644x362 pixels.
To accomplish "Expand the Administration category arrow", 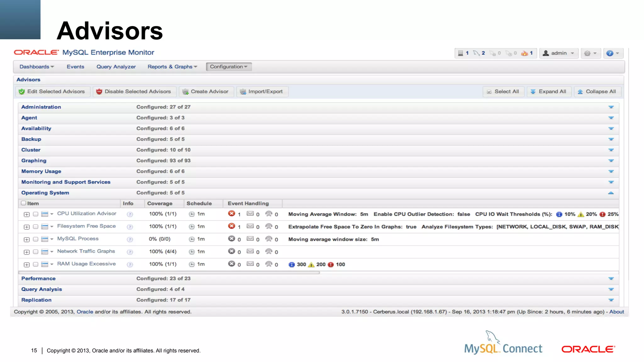I will pos(611,107).
